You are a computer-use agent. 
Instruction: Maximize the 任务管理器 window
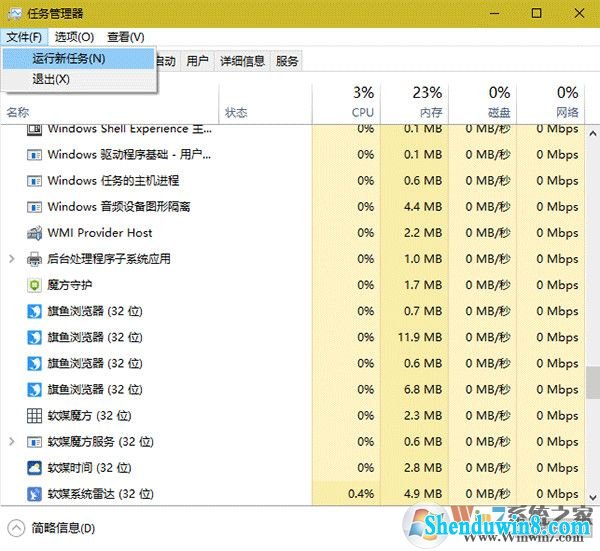coord(537,14)
